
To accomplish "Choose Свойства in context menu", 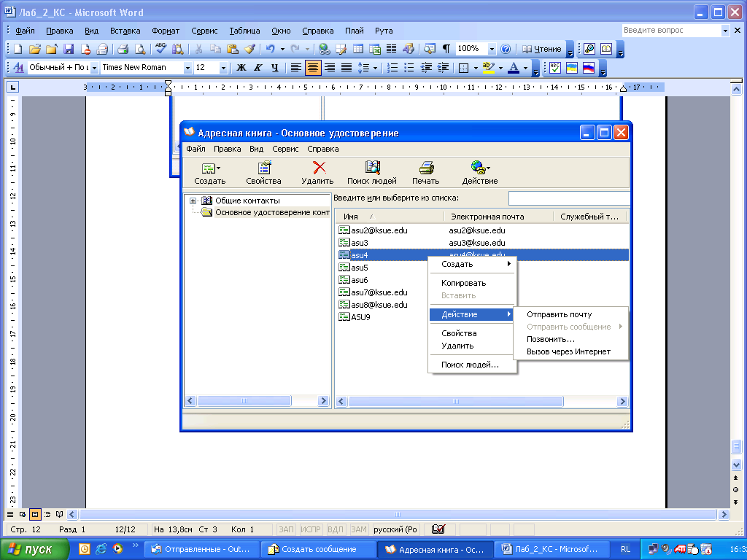I will (472, 333).
